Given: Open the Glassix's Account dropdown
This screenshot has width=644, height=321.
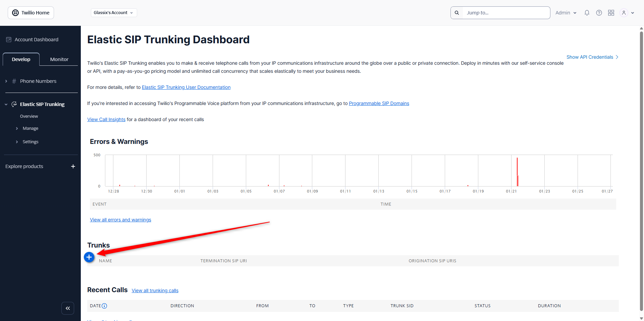Looking at the screenshot, I should click(114, 13).
